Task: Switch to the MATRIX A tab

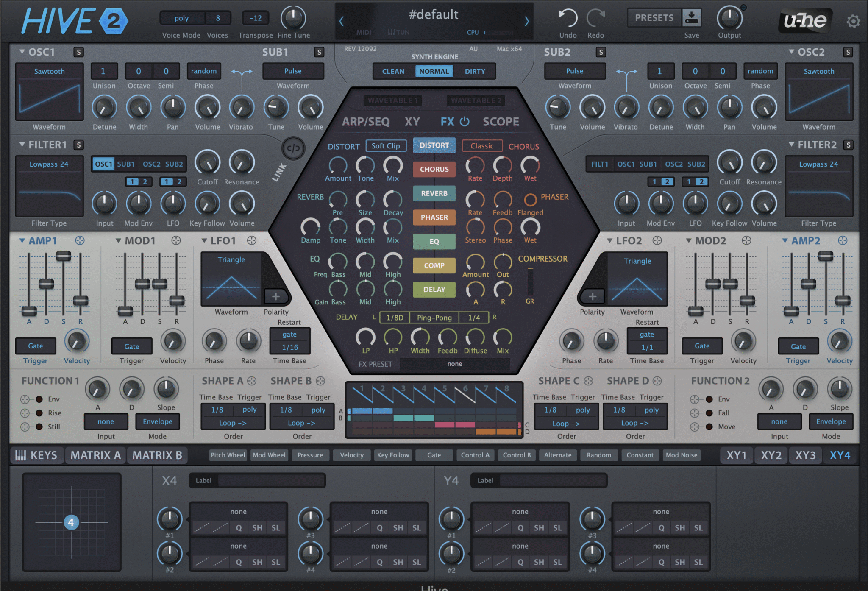Action: (x=95, y=455)
